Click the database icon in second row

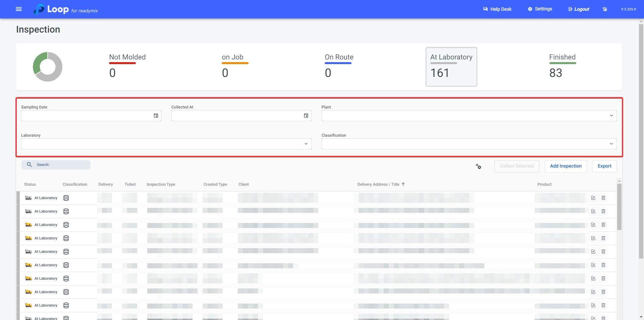66,212
